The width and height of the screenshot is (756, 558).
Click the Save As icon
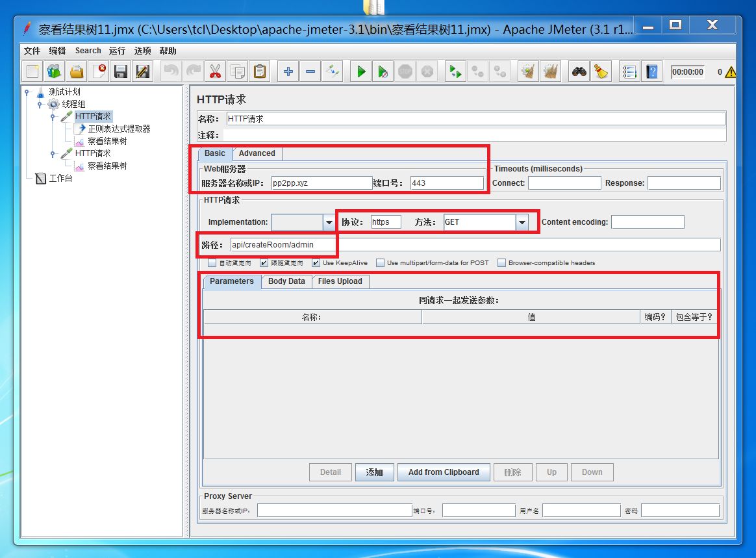tap(143, 72)
